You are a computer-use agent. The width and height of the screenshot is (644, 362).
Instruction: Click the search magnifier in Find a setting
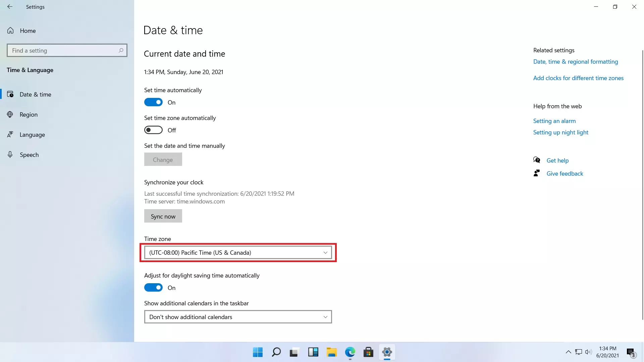(121, 50)
